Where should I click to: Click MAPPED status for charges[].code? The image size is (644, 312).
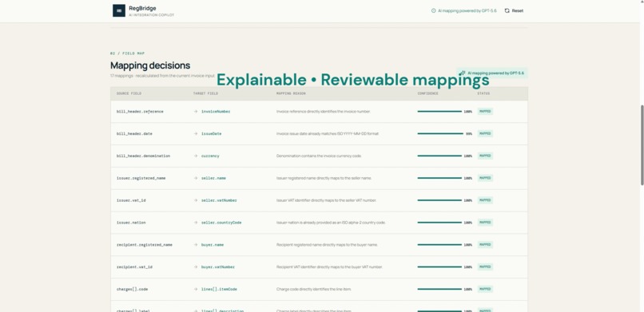(x=485, y=289)
